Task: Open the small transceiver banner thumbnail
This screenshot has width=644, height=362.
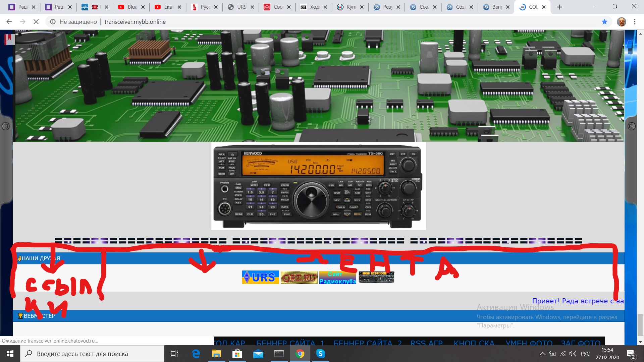Action: (376, 277)
